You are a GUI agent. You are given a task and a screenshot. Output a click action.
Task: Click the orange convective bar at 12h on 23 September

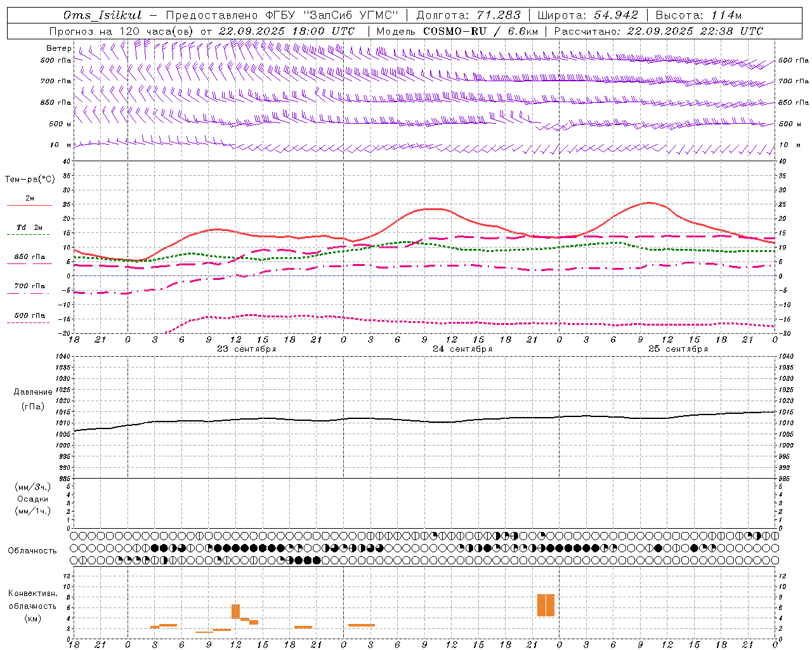pos(235,611)
